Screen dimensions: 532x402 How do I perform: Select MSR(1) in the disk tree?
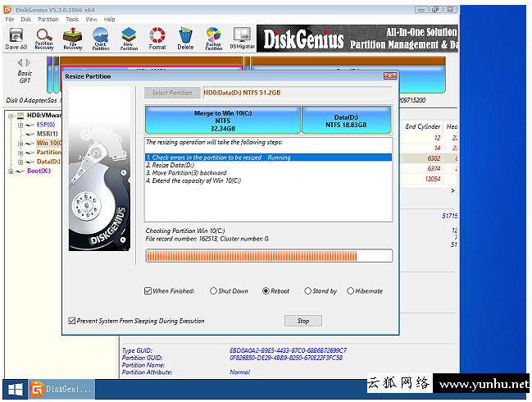pyautogui.click(x=48, y=134)
